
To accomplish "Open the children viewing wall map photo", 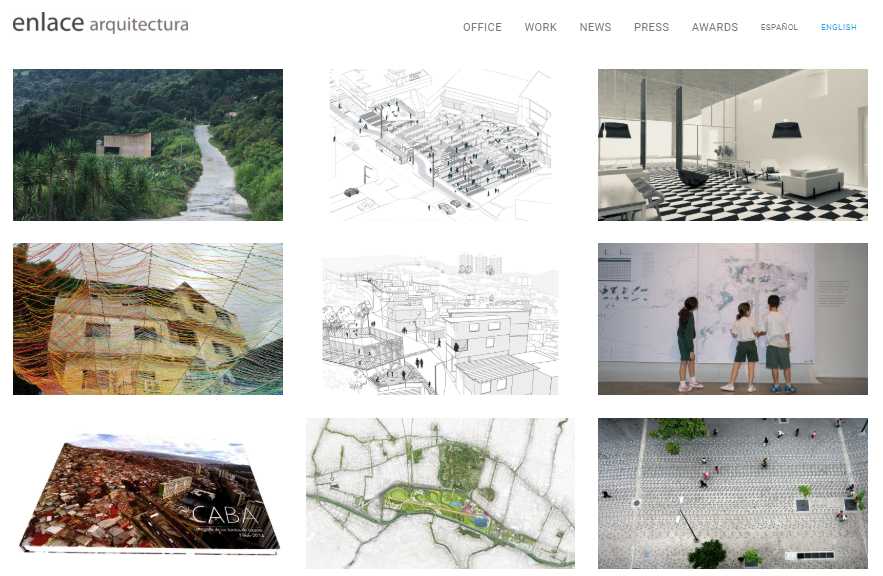I will pos(732,319).
